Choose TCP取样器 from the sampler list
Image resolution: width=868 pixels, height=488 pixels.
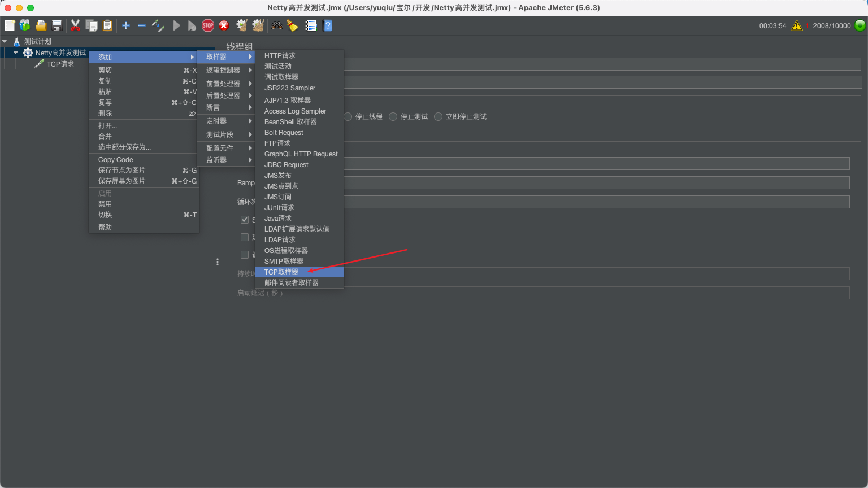(x=300, y=272)
